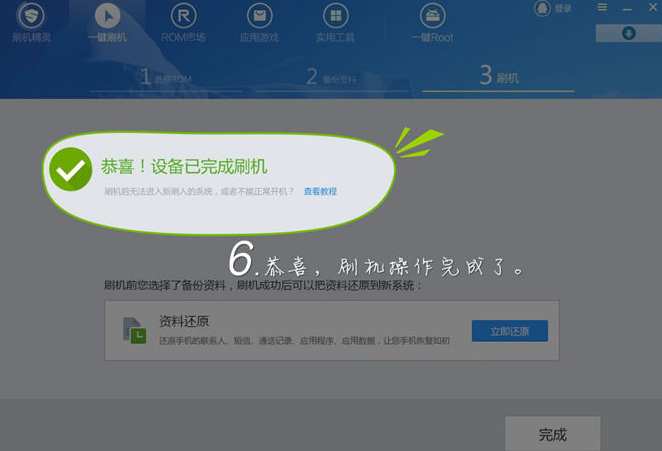662x451 pixels.
Task: Click the 登录 login avatar icon
Action: click(x=543, y=8)
